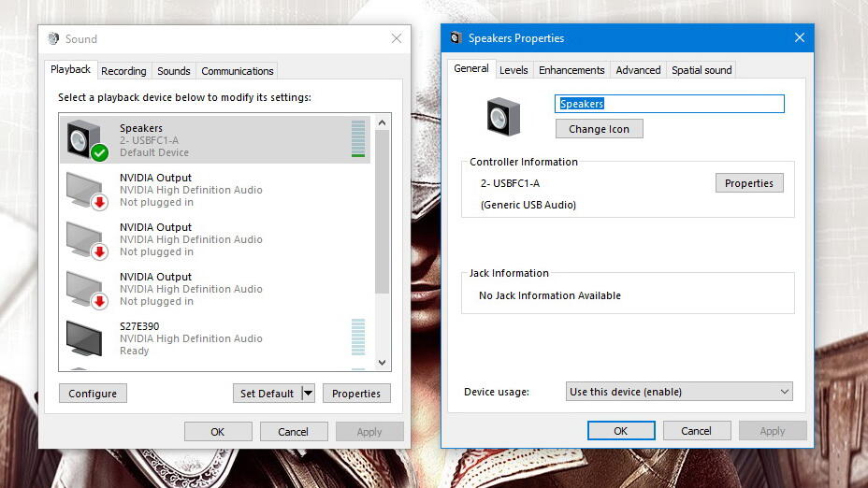Open the Communications tab
Screen dimensions: 868x488
pos(238,71)
